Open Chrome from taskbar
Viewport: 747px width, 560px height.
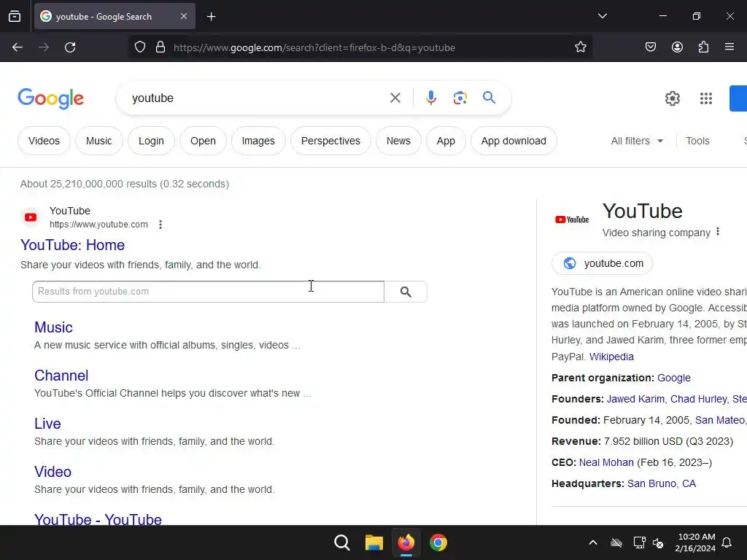pos(438,542)
